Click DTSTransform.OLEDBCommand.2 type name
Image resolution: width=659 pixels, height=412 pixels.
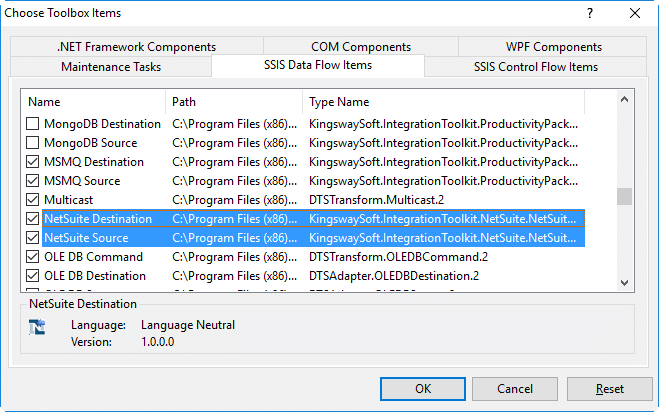pos(398,257)
